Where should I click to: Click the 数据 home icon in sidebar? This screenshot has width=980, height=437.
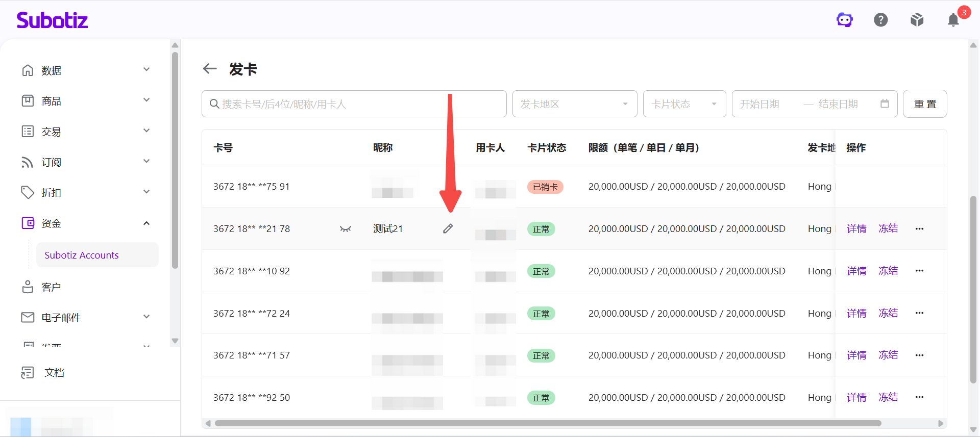pos(28,70)
